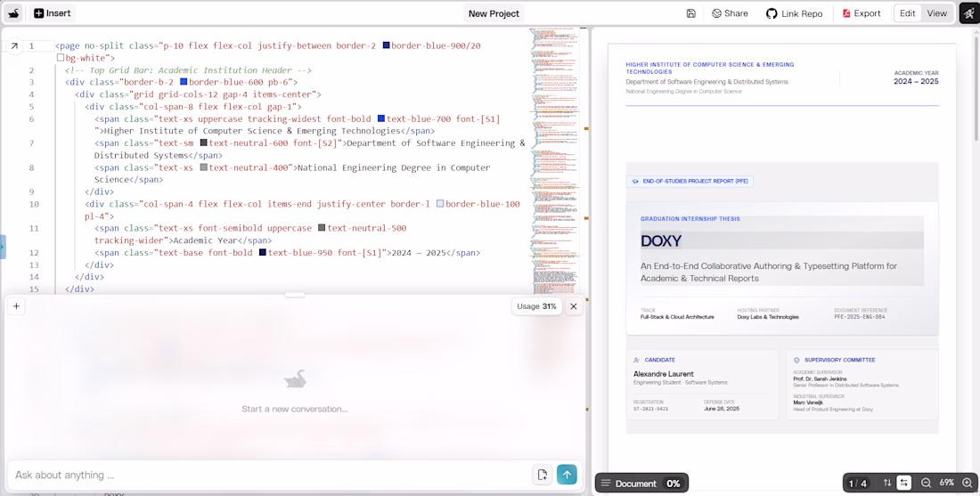Click Prof. Dr. Sarah Jenkins in preview
This screenshot has height=496, width=980.
820,379
